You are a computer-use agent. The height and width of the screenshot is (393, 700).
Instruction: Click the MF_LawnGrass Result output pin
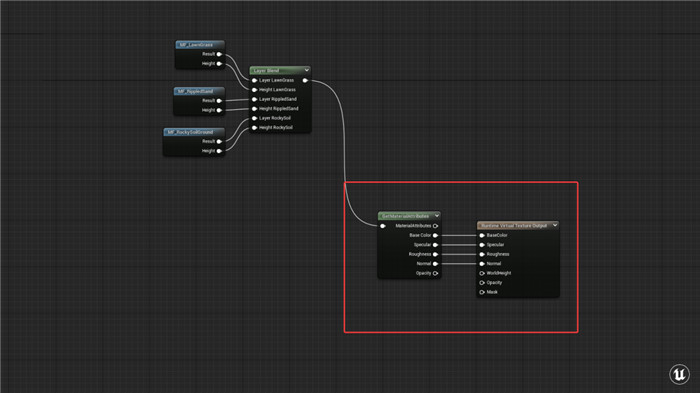pos(219,54)
